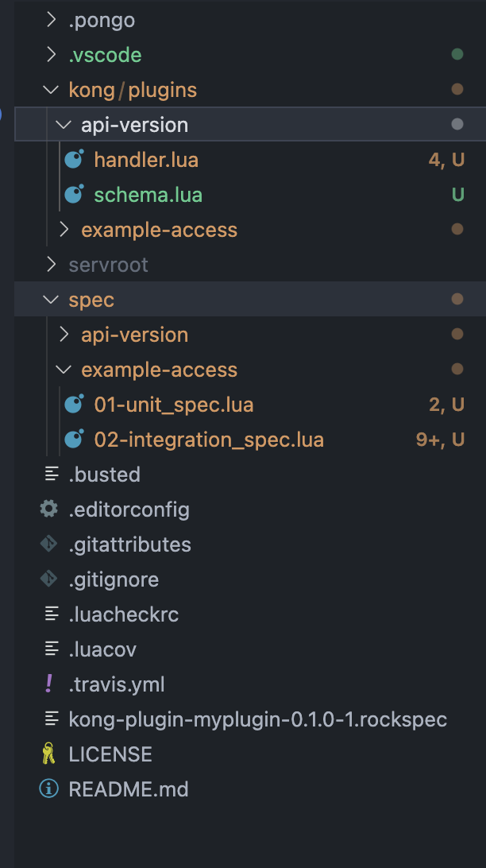Click the git icon next to .gitignore
The height and width of the screenshot is (868, 486).
[48, 579]
